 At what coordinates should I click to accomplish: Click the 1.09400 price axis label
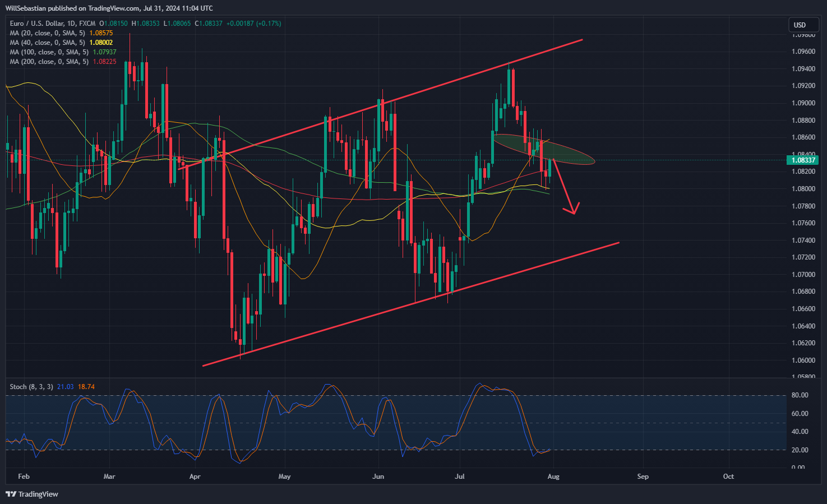[803, 69]
